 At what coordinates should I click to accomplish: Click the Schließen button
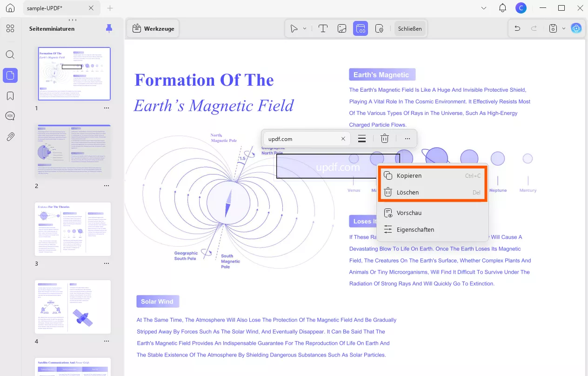click(x=410, y=28)
